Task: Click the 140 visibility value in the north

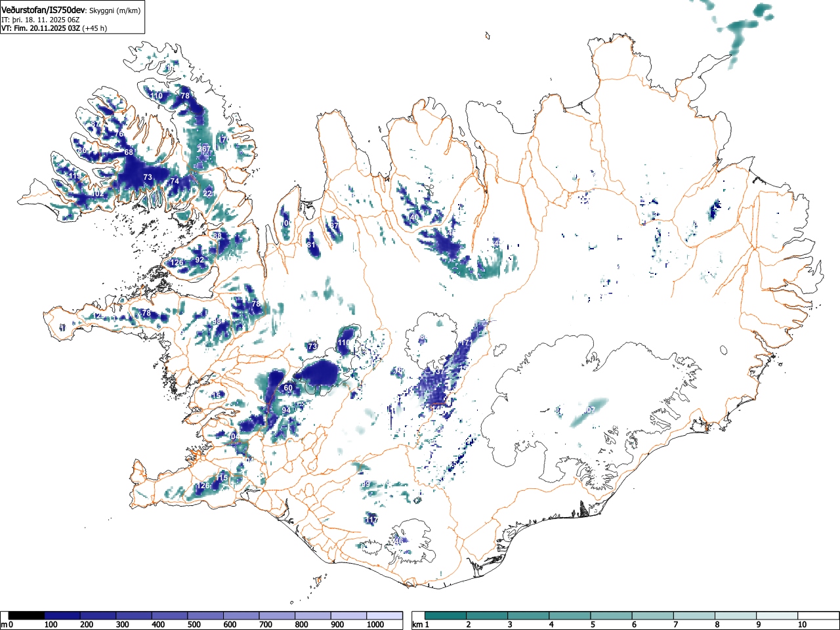Action: [413, 217]
